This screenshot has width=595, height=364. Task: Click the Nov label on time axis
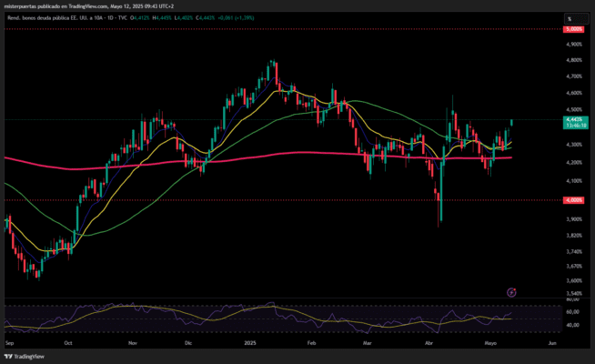point(133,346)
